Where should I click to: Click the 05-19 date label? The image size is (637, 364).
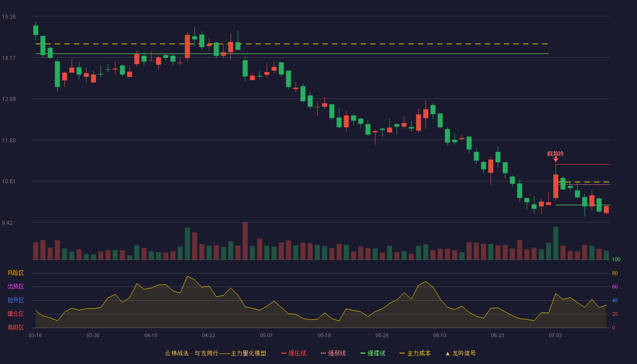(x=324, y=335)
